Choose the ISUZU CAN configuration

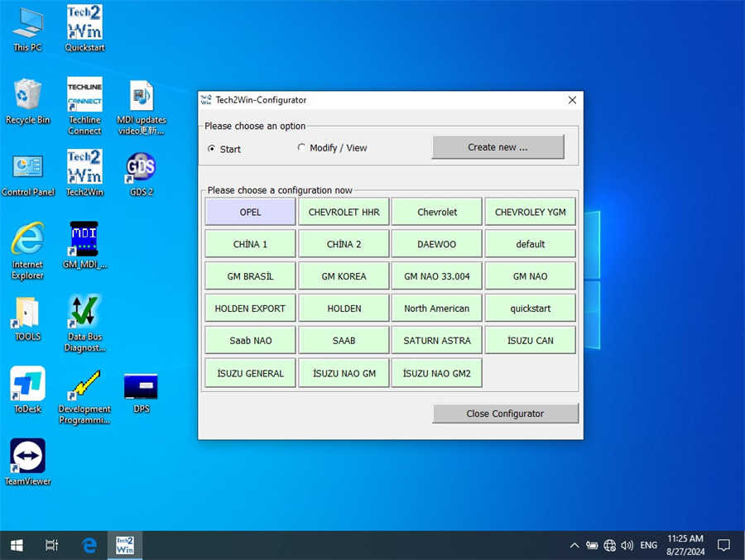coord(530,340)
